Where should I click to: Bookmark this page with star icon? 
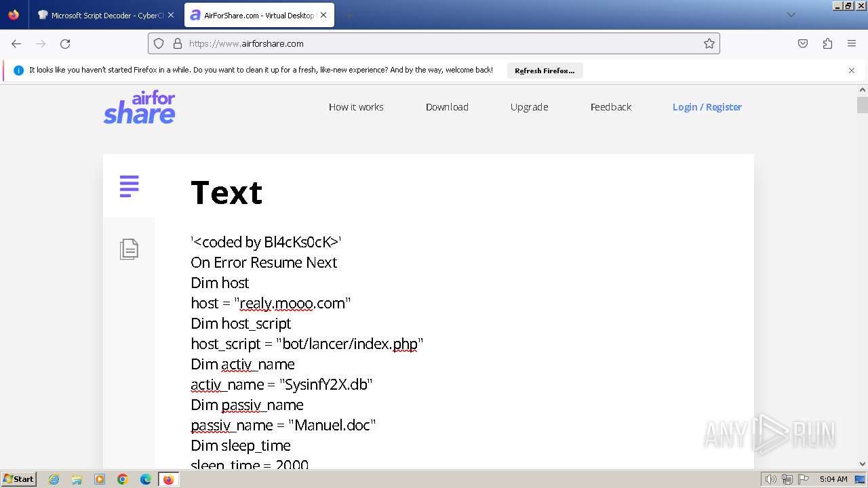(709, 43)
